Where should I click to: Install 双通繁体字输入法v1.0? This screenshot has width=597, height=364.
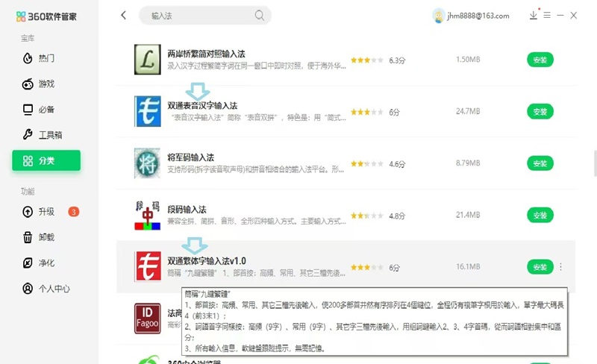coord(540,267)
